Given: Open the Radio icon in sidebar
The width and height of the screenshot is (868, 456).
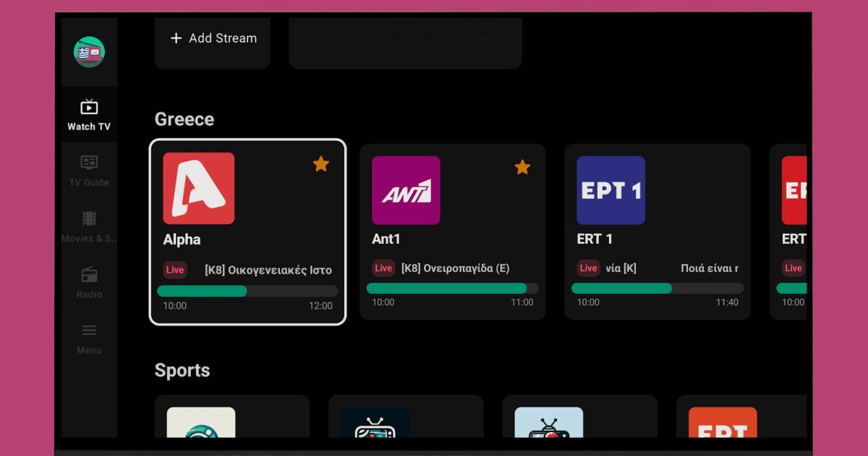Looking at the screenshot, I should click(x=89, y=275).
